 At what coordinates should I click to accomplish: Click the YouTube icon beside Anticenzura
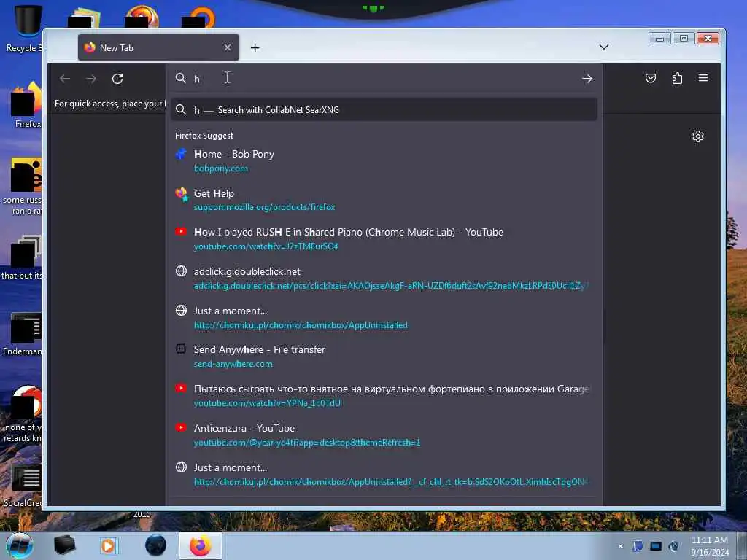tap(181, 427)
